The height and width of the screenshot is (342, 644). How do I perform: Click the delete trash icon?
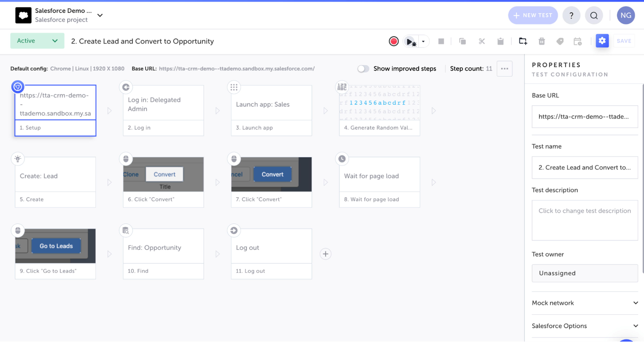point(542,41)
